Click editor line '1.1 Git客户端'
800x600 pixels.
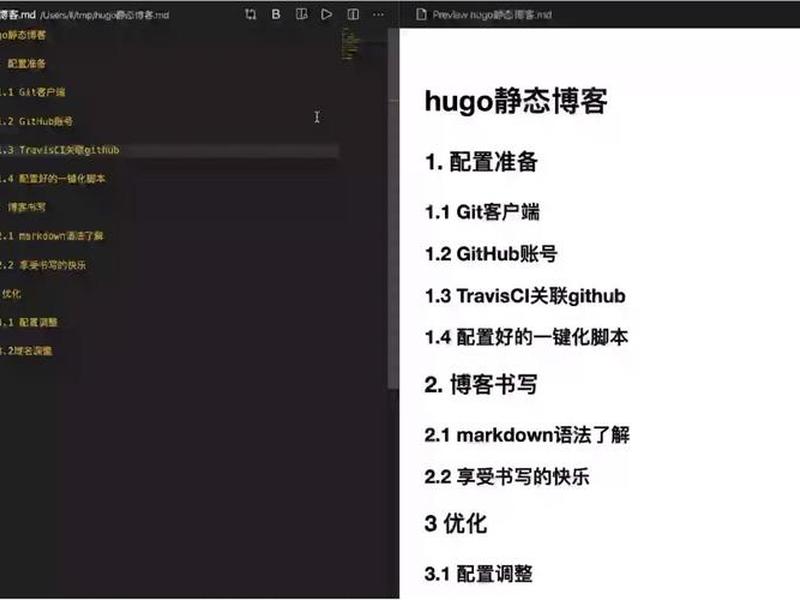[33, 92]
